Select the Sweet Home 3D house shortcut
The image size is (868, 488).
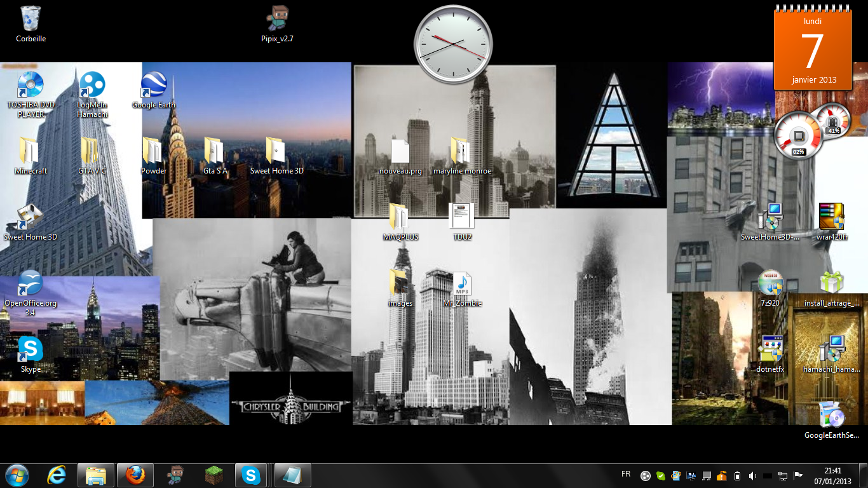pos(31,222)
